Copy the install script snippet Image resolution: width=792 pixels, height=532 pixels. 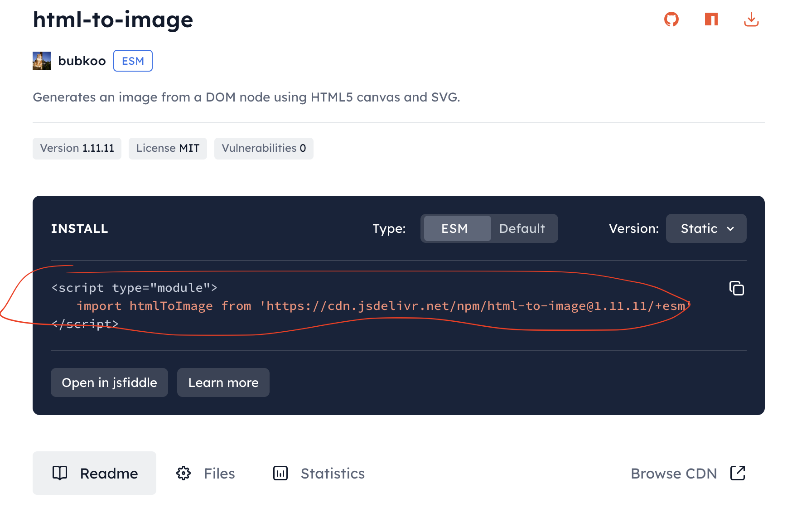(x=736, y=288)
